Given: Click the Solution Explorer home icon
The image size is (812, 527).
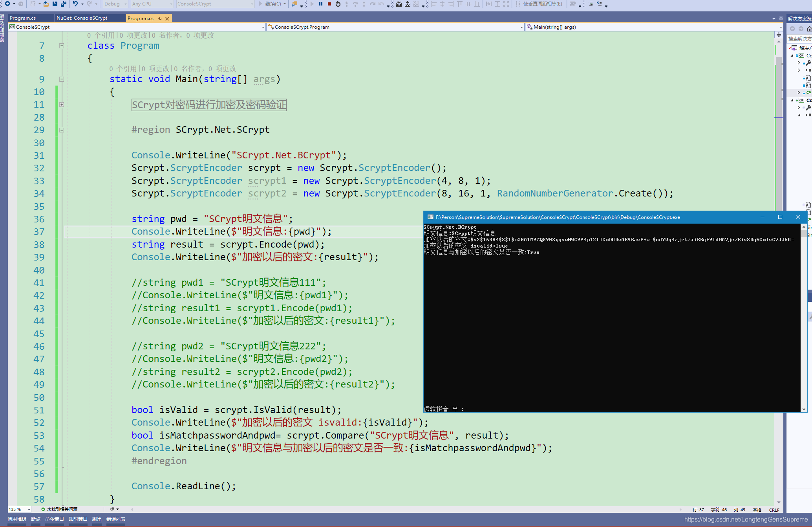Looking at the screenshot, I should point(809,29).
